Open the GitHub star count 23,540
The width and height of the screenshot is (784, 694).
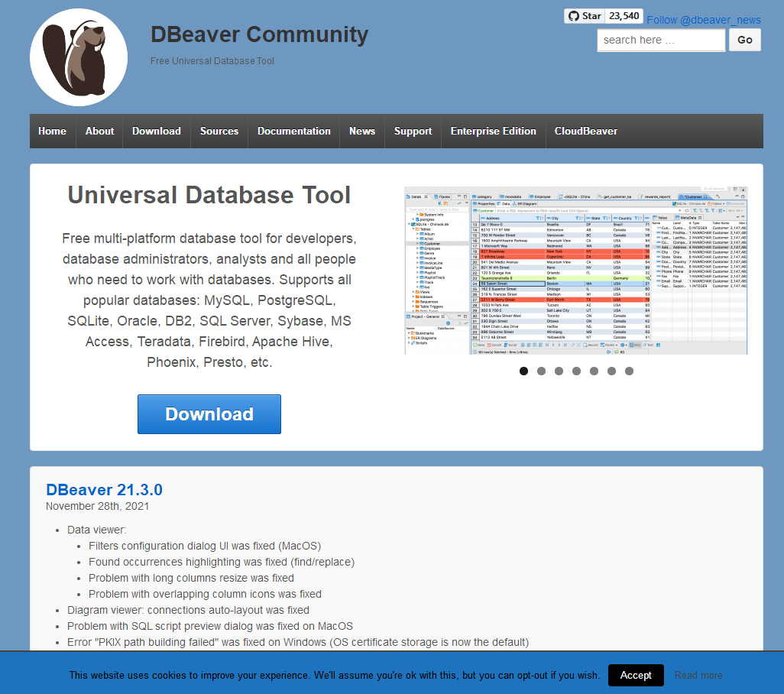pos(624,16)
